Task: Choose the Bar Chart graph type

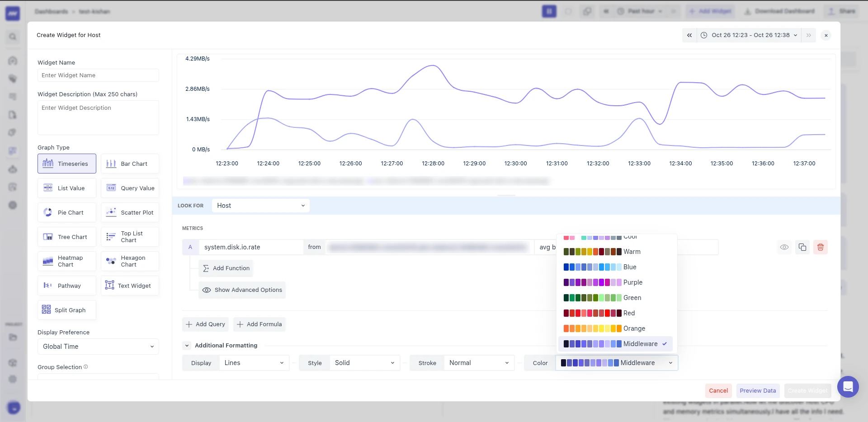Action: pyautogui.click(x=130, y=164)
